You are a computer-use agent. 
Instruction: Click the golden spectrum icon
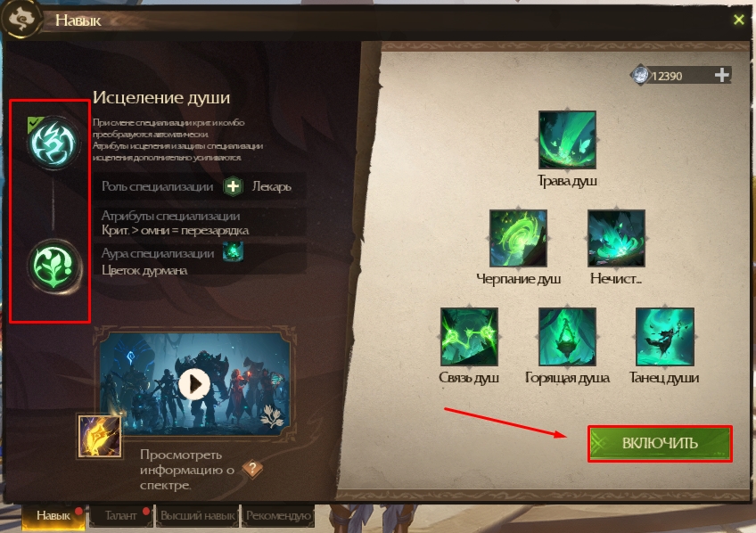click(x=100, y=437)
